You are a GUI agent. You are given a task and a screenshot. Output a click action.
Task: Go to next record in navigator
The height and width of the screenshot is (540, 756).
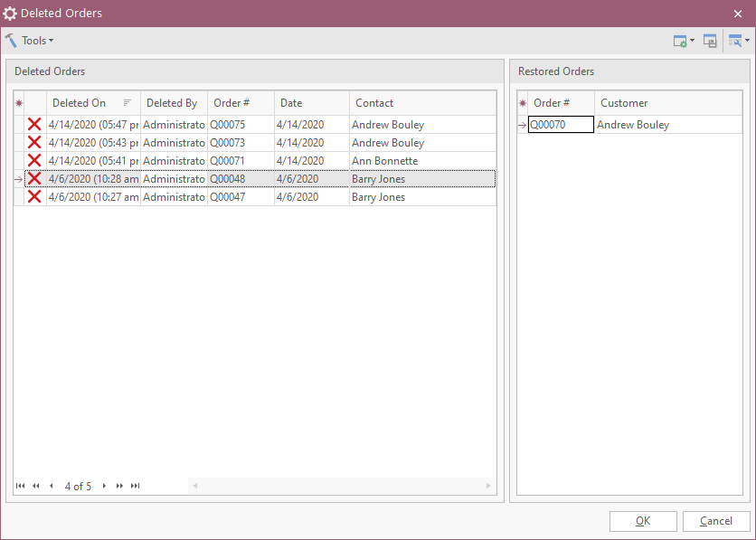click(104, 486)
